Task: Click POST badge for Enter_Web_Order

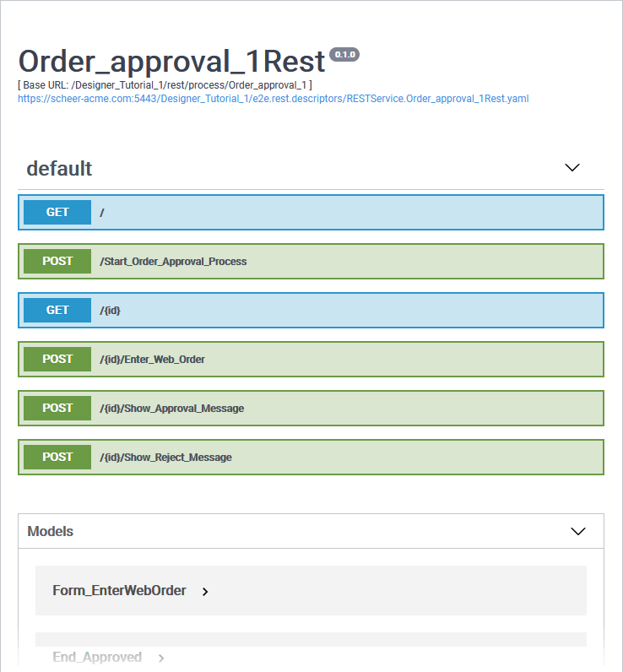Action: click(x=57, y=359)
